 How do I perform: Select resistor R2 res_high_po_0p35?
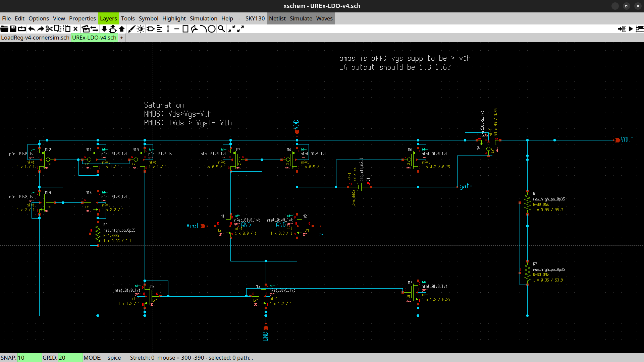[x=98, y=233]
